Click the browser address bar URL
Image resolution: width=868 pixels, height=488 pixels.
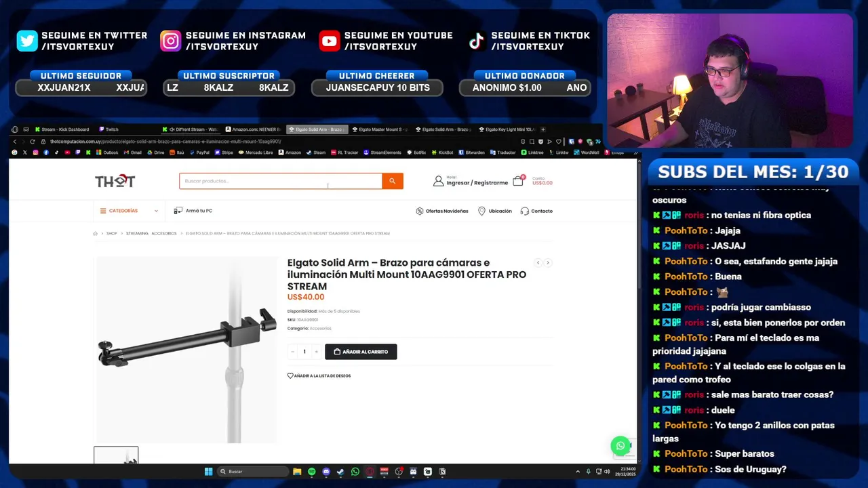coord(165,142)
